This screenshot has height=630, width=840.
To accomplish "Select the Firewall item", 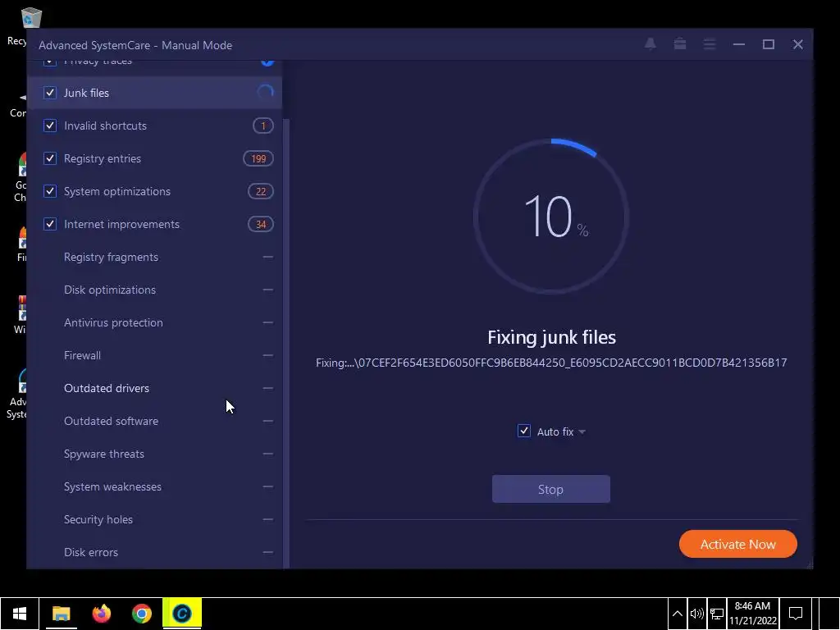I will click(x=83, y=355).
